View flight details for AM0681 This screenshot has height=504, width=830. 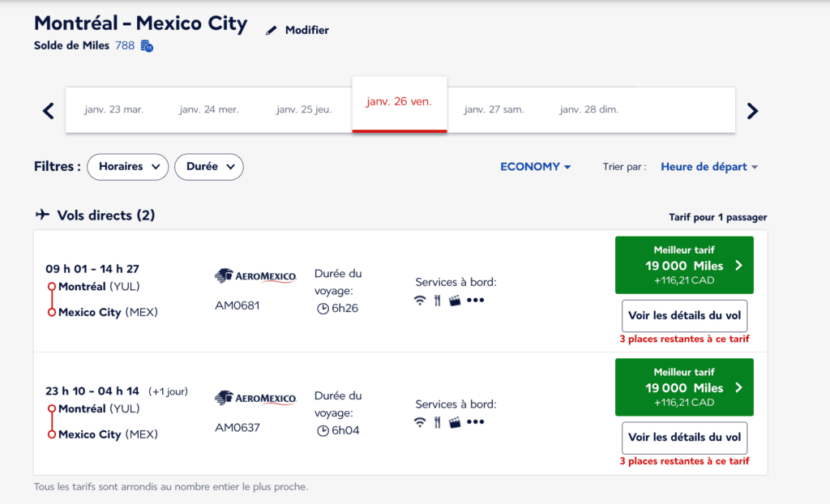click(x=684, y=316)
